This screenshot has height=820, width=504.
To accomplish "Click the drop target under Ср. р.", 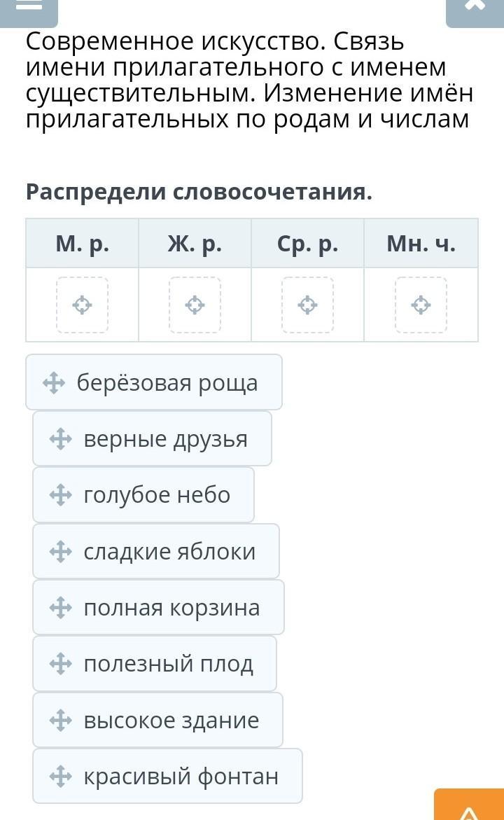I will click(x=308, y=305).
